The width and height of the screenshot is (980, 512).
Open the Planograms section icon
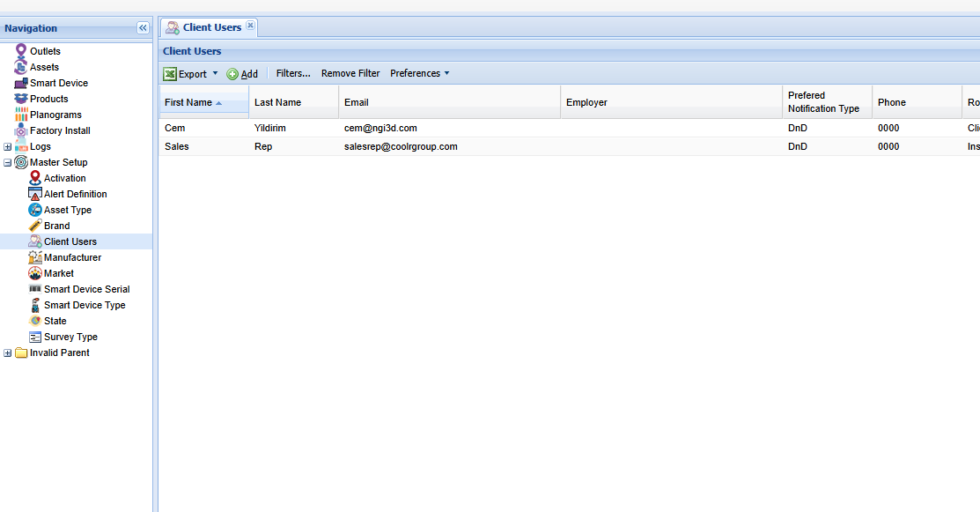click(22, 115)
